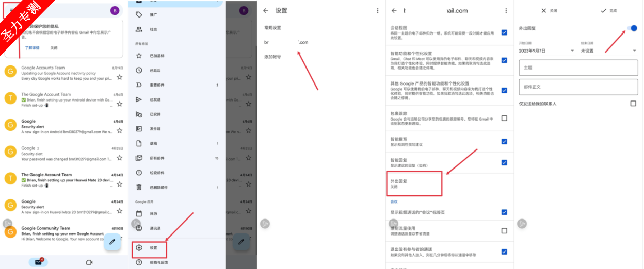Image resolution: width=644 pixels, height=269 pixels.
Task: Open the 草稿 drafts file icon
Action: click(x=138, y=143)
